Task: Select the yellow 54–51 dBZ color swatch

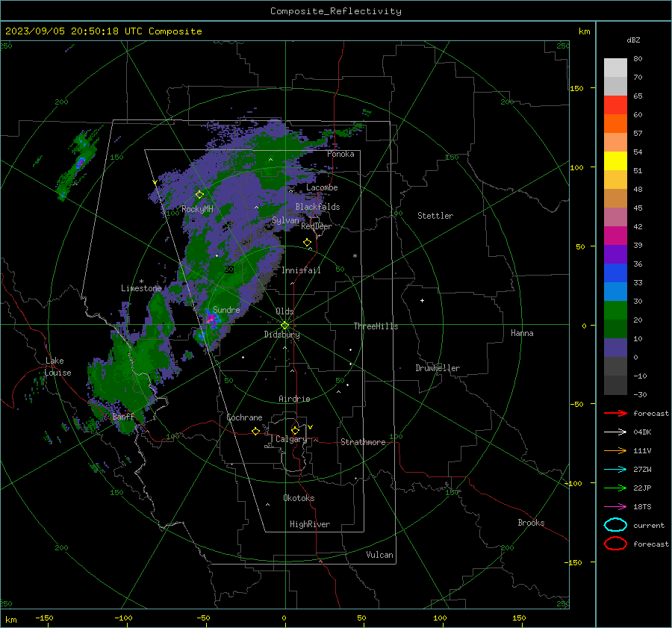Action: point(615,161)
